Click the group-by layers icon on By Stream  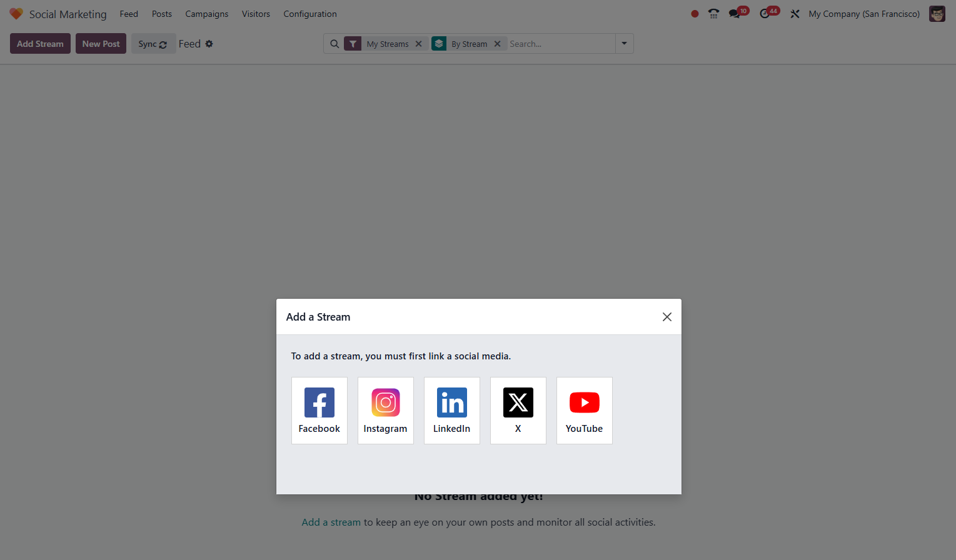pos(439,44)
